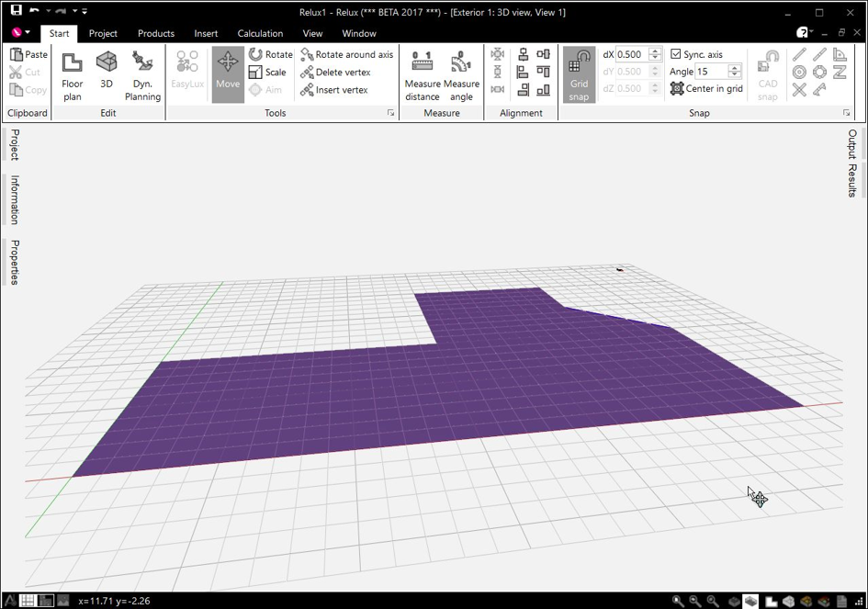Open the Calculation ribbon tab
This screenshot has width=868, height=609.
click(x=260, y=33)
